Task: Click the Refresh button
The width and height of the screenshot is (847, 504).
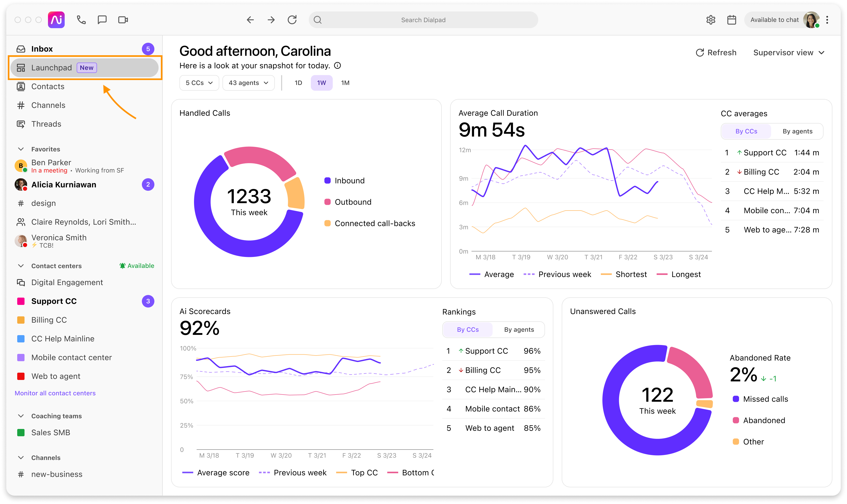Action: pyautogui.click(x=716, y=53)
